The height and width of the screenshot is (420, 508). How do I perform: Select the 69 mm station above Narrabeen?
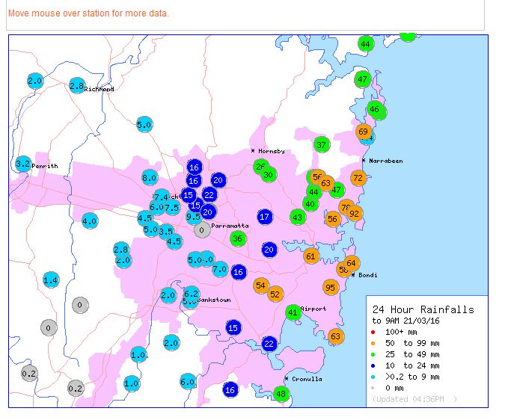[x=364, y=132]
